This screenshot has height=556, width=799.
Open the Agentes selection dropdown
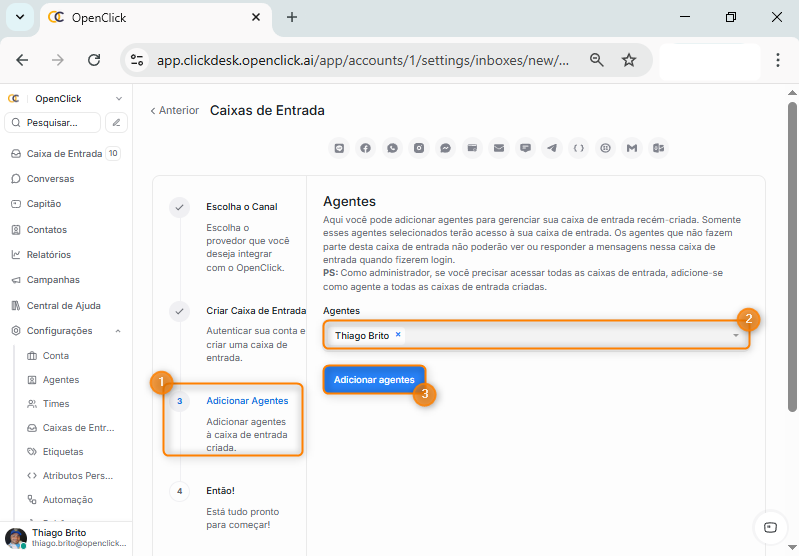point(736,335)
